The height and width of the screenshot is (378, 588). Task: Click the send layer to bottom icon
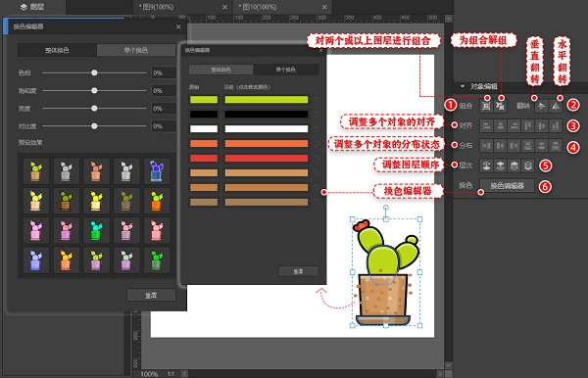pos(527,165)
